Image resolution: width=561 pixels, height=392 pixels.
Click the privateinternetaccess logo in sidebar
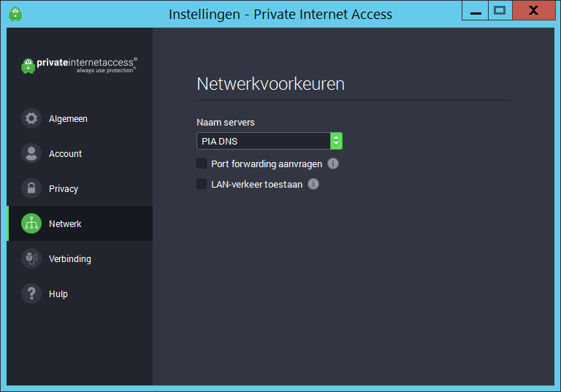click(79, 66)
